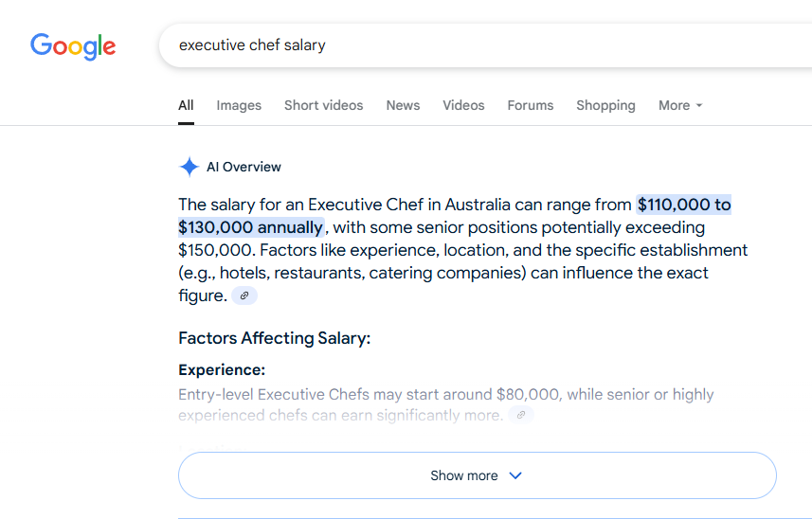Expand the overview with Show more
Image resolution: width=812 pixels, height=519 pixels.
click(477, 475)
